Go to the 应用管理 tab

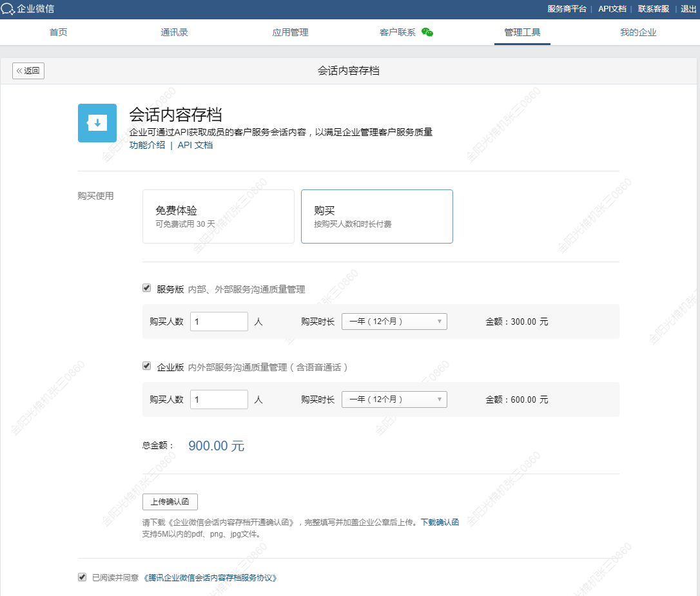(x=290, y=32)
